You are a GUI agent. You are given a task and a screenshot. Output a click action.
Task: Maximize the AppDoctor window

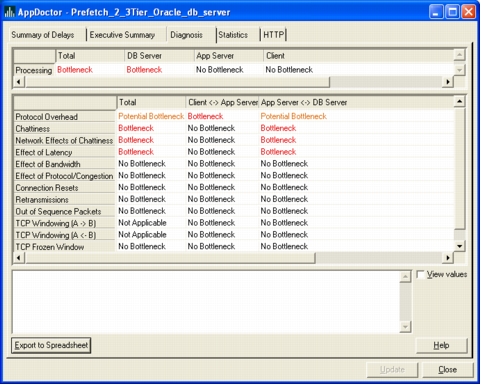coord(453,12)
